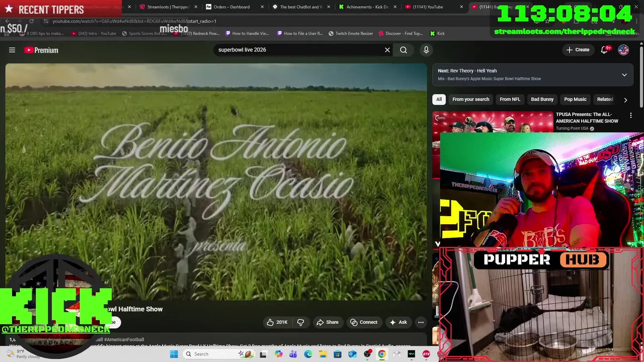The image size is (644, 362).
Task: Focus Google Chrome taskbar icon
Action: click(x=382, y=354)
